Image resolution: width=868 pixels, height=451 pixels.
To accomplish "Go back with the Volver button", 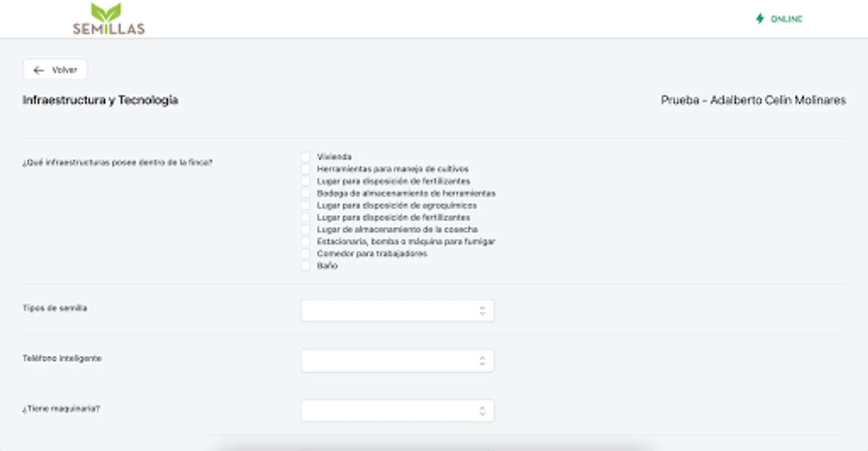I will coord(55,70).
